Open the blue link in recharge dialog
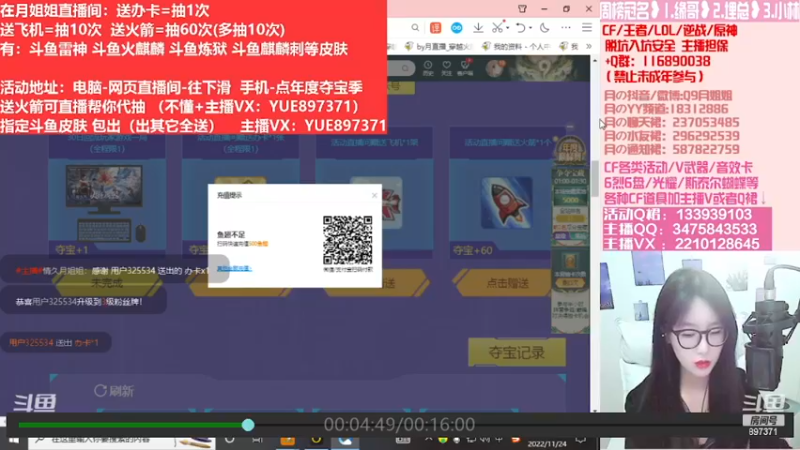The image size is (800, 450). [234, 268]
